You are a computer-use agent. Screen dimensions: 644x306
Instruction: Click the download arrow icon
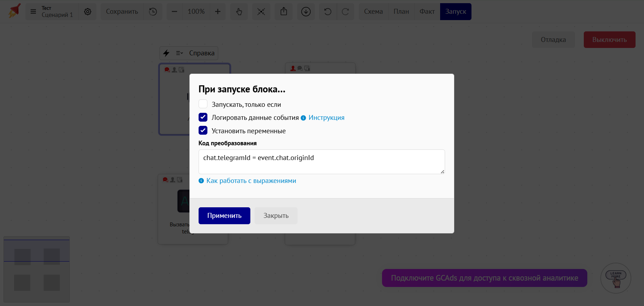tap(306, 12)
